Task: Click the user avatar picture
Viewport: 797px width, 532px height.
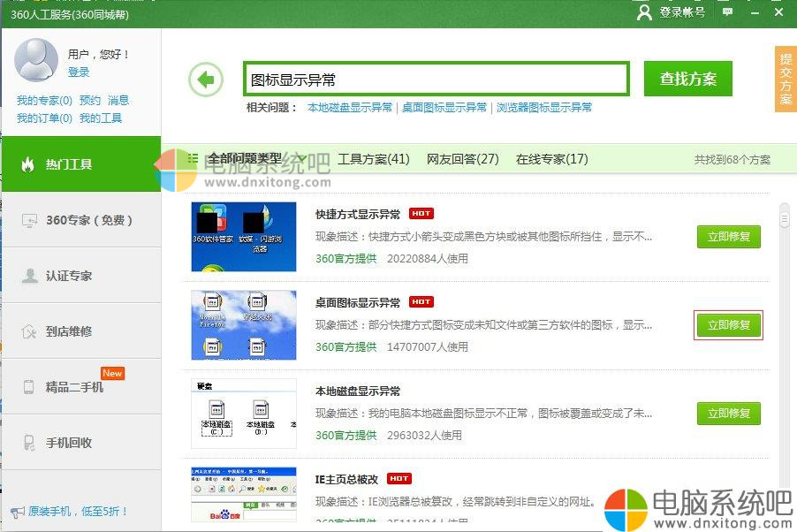Action: click(x=36, y=59)
